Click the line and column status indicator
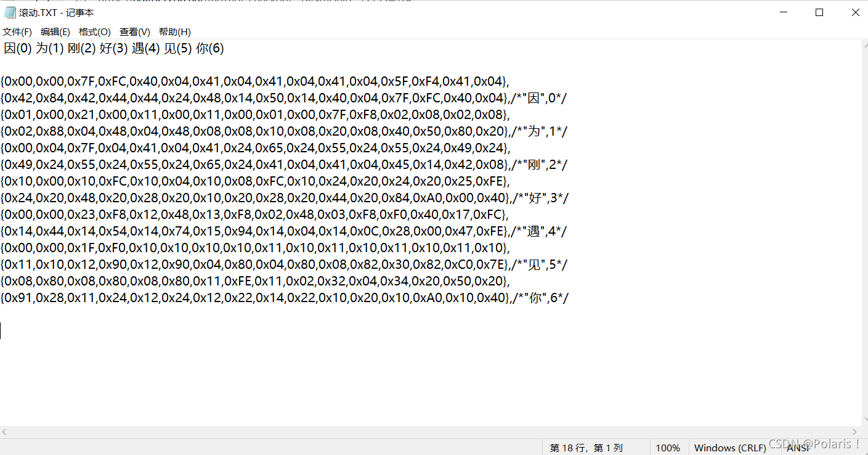This screenshot has height=455, width=868. [586, 448]
